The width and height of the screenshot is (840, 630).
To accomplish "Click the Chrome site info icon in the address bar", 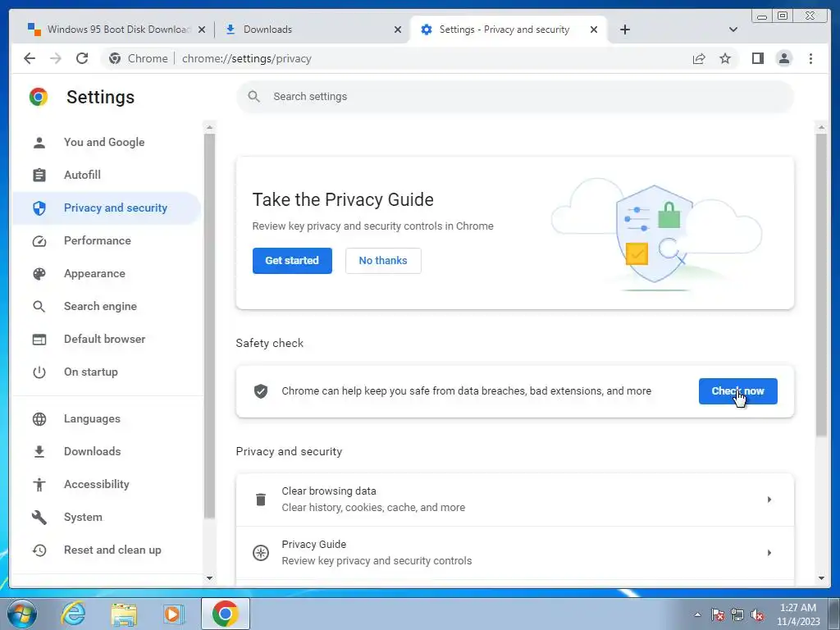I will (115, 58).
